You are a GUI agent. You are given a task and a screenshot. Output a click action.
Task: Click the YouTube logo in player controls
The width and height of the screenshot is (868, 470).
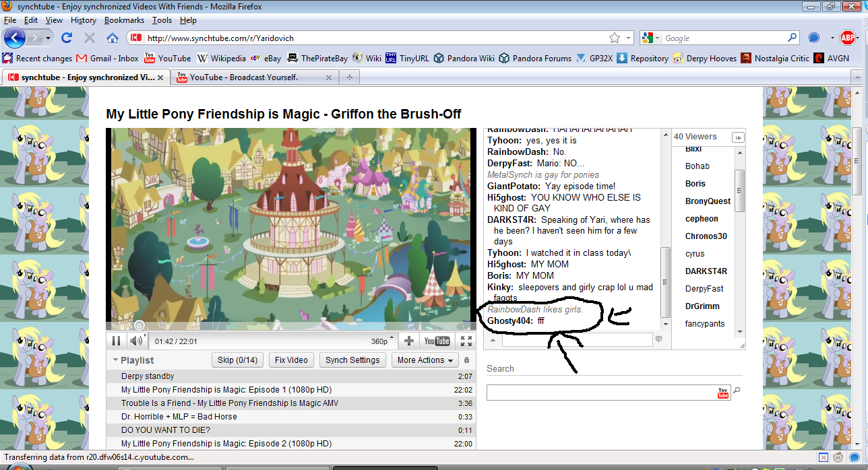pos(437,341)
